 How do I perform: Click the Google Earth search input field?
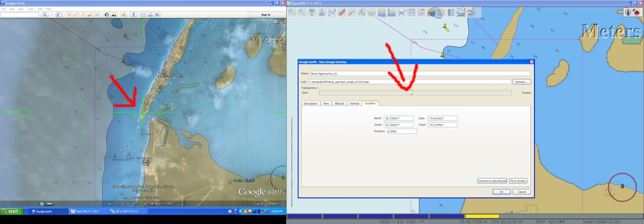[19, 15]
